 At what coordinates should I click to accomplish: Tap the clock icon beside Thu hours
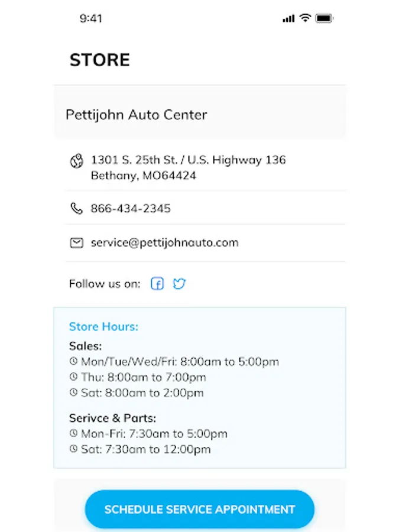pyautogui.click(x=73, y=377)
